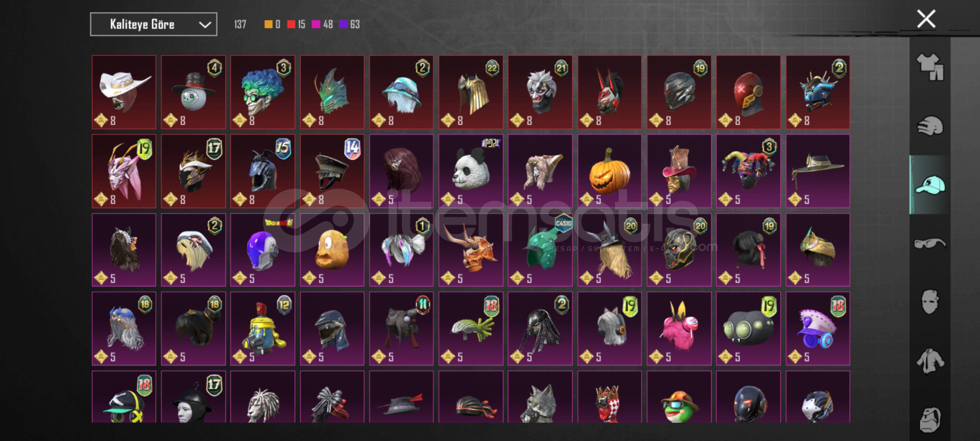
Task: Close the inventory with the X icon
Action: pyautogui.click(x=926, y=19)
